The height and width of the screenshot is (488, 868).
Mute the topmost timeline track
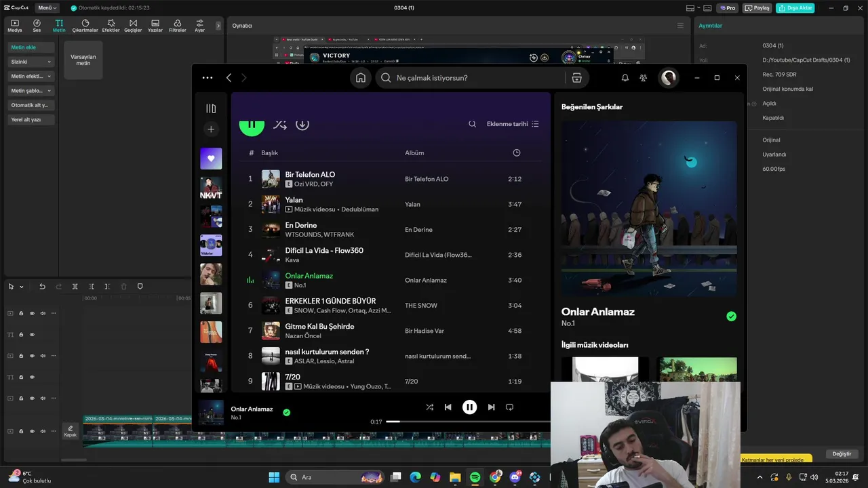click(x=43, y=313)
